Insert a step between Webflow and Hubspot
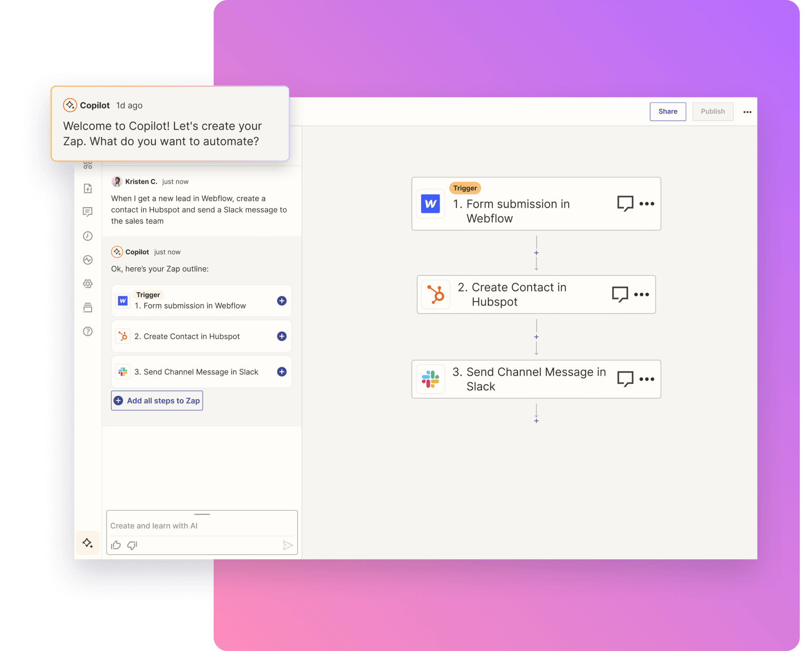Screen dimensions: 812x651 (x=536, y=253)
